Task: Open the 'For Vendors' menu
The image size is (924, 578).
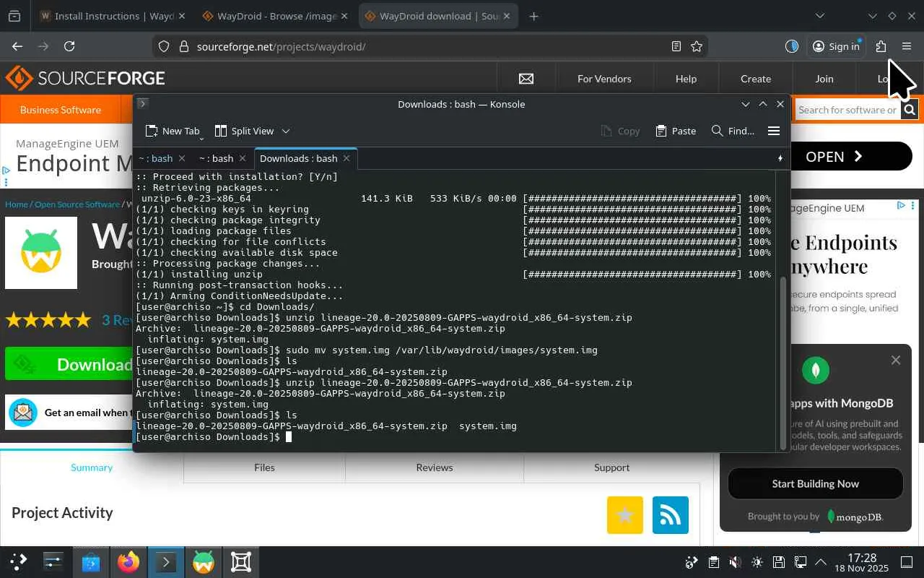Action: tap(604, 79)
